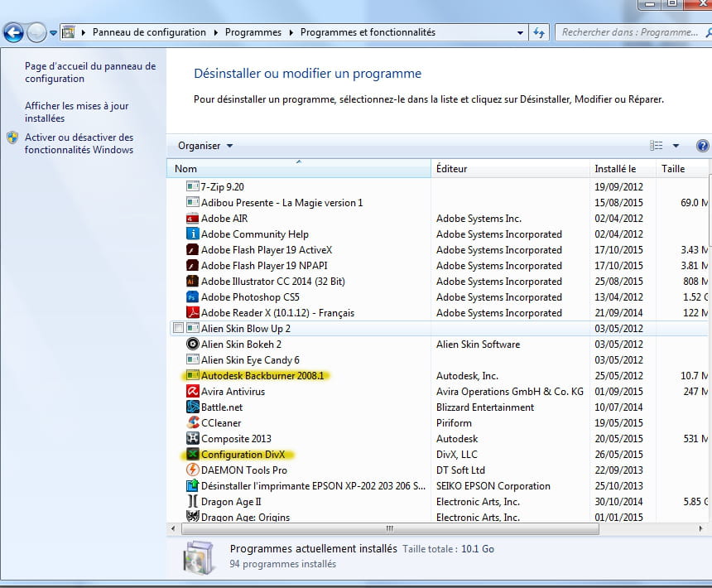Click the Adobe Photoshop CS5 icon
This screenshot has width=712, height=588.
coord(193,297)
